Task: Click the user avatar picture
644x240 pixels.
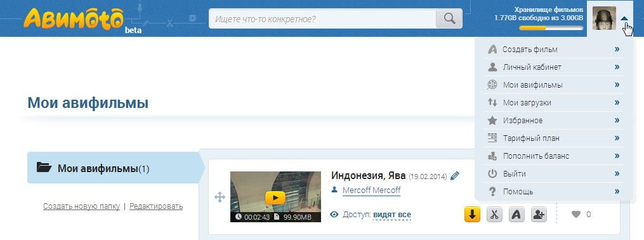Action: pos(604,18)
